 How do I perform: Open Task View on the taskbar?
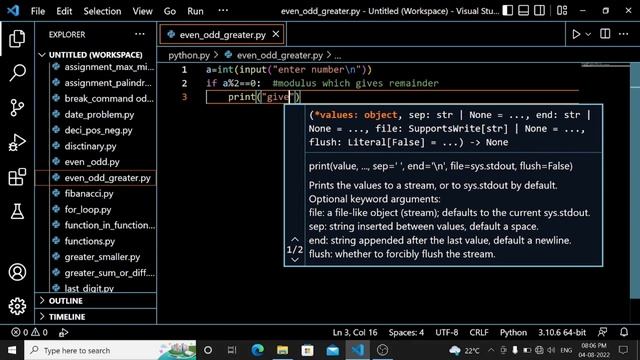(x=232, y=350)
